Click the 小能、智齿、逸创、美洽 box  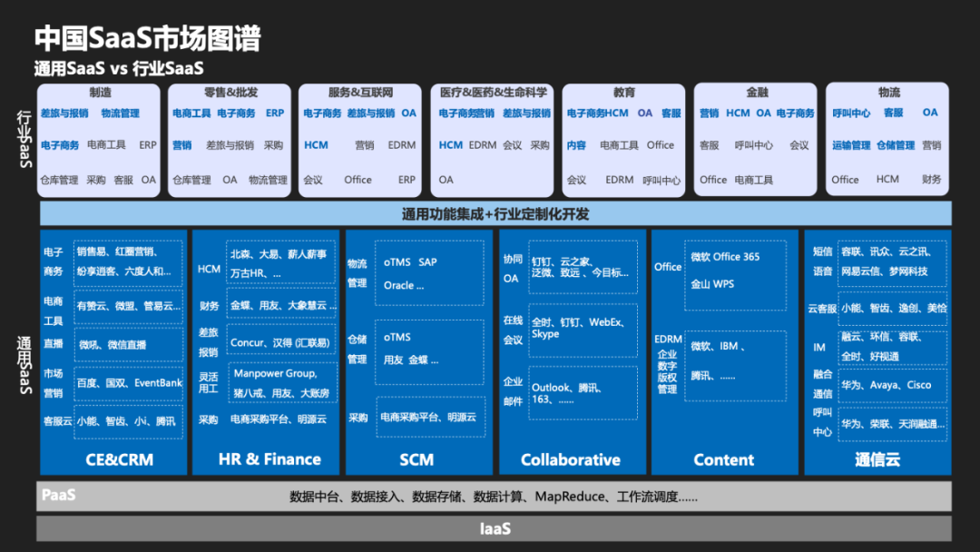[x=893, y=308]
